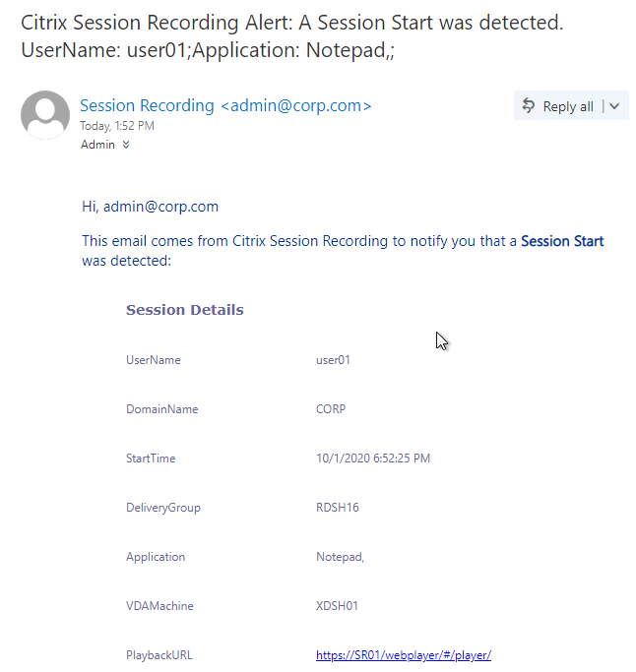Image resolution: width=636 pixels, height=672 pixels.
Task: Click the email subject line
Action: coord(291,36)
